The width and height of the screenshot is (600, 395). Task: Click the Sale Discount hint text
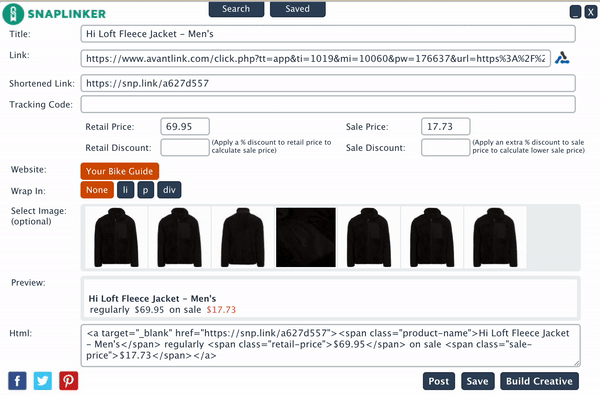(528, 146)
